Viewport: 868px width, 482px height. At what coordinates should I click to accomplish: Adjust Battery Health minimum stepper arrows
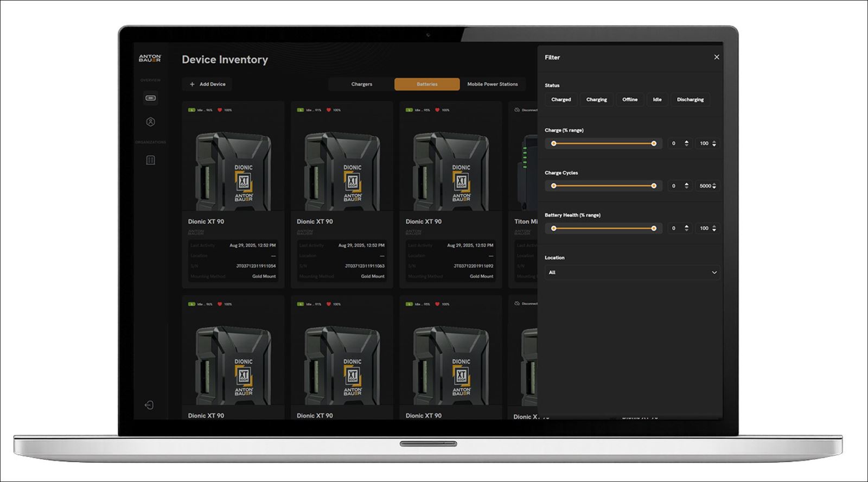(686, 229)
